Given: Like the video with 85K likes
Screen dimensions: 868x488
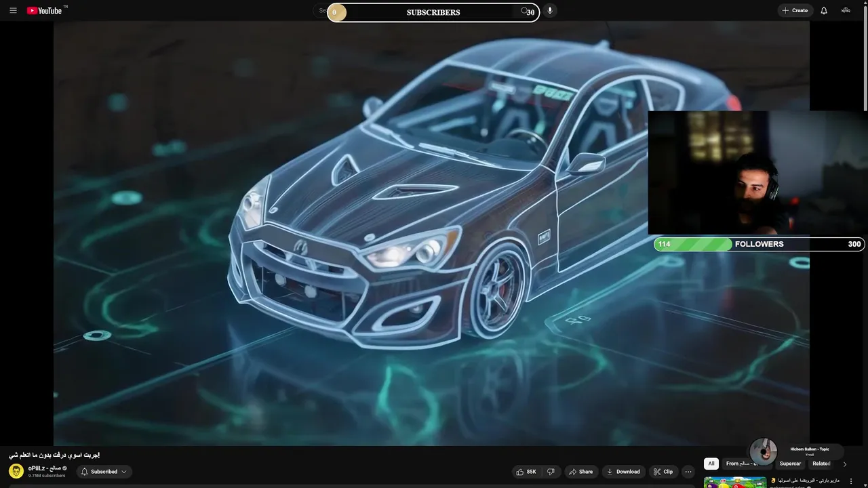Looking at the screenshot, I should click(526, 472).
